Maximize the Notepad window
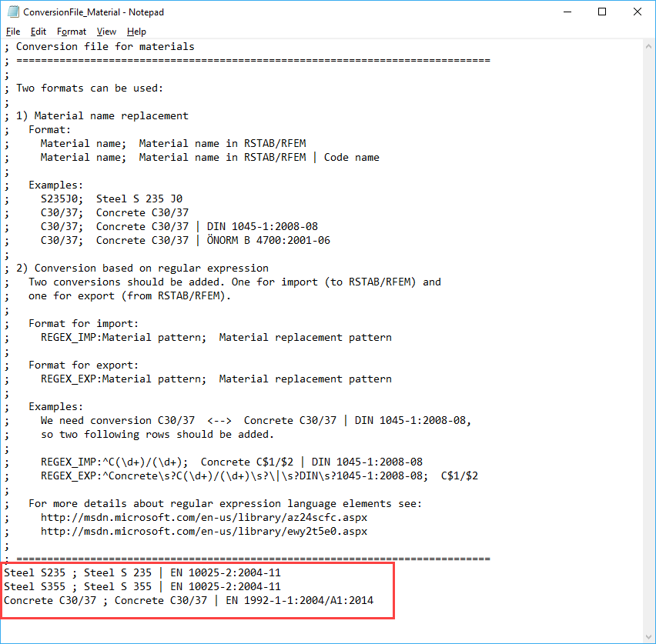The height and width of the screenshot is (644, 656). click(602, 12)
